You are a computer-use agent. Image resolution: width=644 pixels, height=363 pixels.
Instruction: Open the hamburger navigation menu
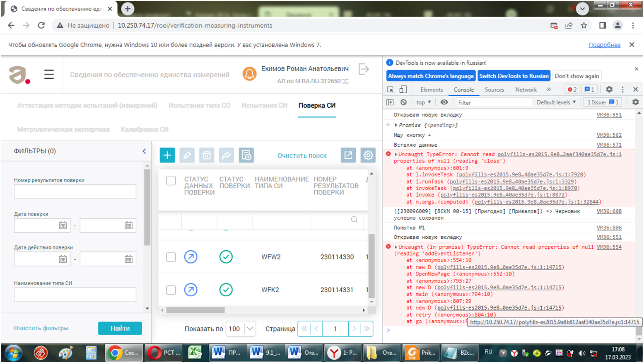(x=49, y=75)
